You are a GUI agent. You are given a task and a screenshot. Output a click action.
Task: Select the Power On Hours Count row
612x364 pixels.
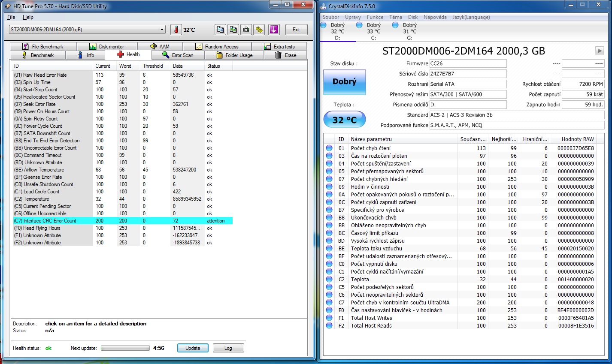tap(122, 111)
